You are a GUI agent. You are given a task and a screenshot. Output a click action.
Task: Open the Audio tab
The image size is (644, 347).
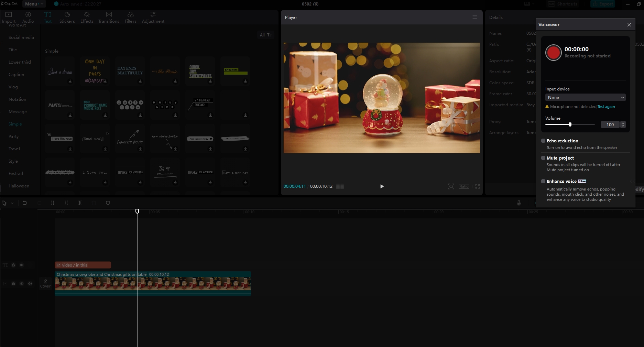tap(28, 17)
